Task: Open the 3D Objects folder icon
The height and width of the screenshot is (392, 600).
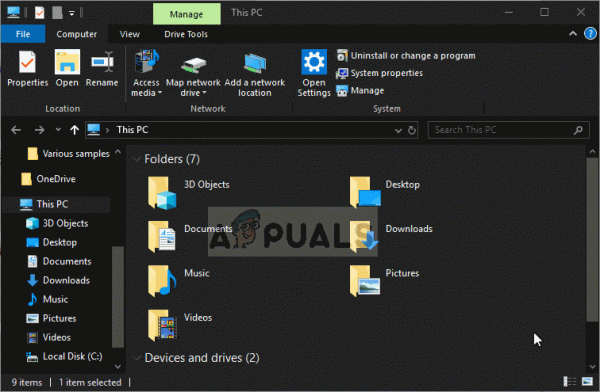Action: (x=162, y=193)
